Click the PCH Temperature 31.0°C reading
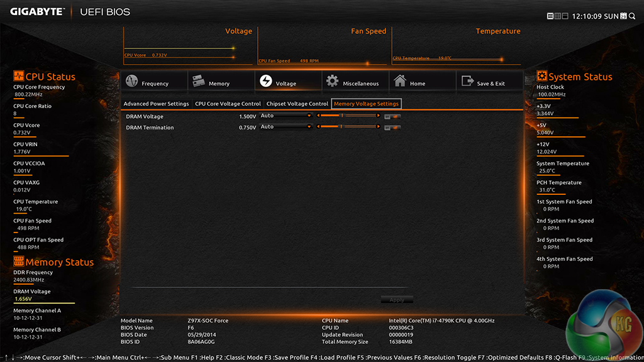 (x=547, y=190)
